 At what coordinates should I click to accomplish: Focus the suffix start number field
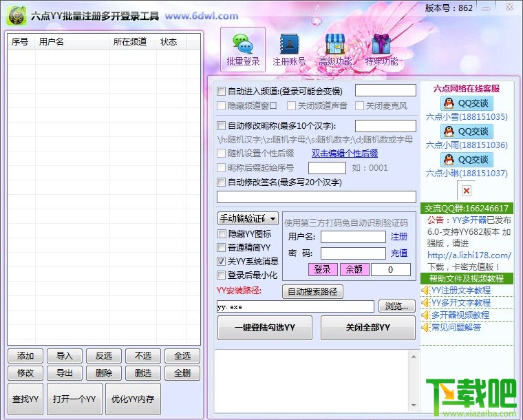(327, 168)
